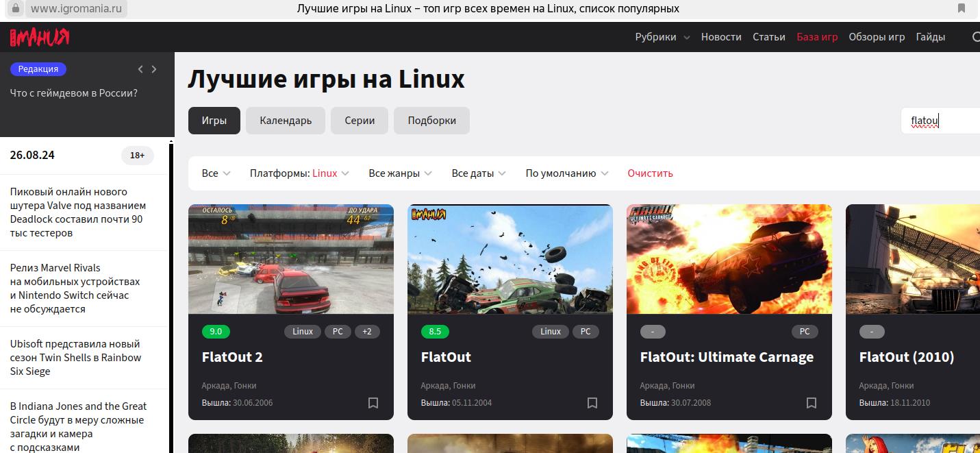This screenshot has width=980, height=453.
Task: Click the 9.0 rating badge on FlatOut 2
Action: [x=216, y=332]
